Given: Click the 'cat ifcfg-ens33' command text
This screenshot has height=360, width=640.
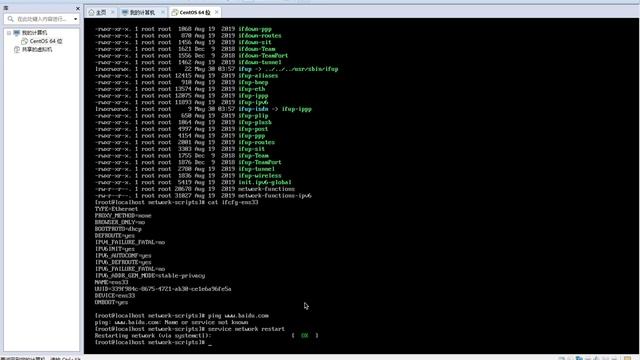Looking at the screenshot, I should tap(233, 202).
